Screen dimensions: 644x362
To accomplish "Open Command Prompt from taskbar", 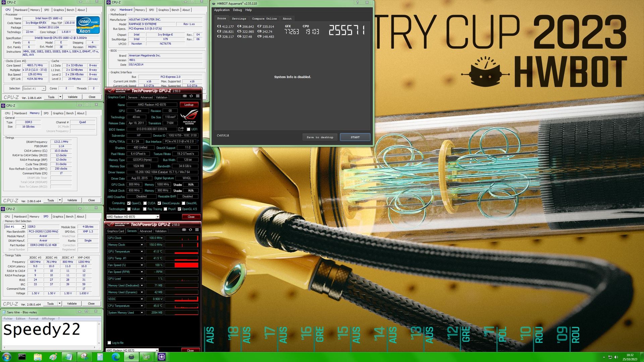I will pyautogui.click(x=22, y=357).
